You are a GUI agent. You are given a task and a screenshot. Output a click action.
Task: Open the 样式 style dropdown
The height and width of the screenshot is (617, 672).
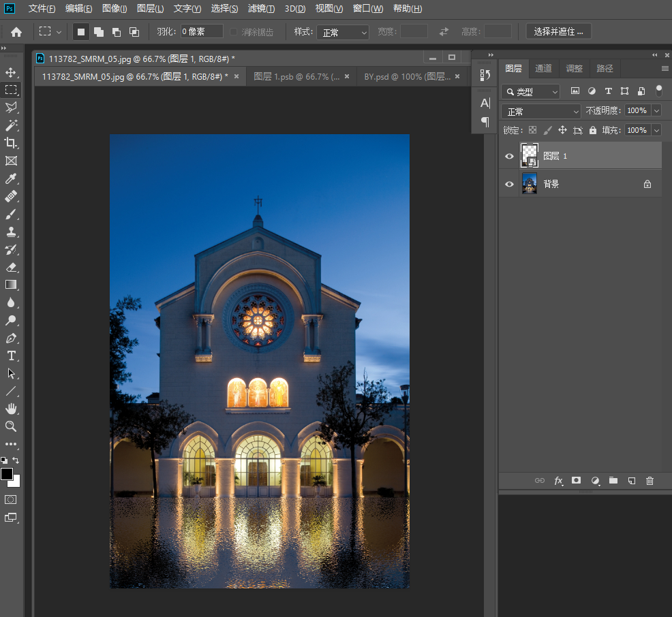click(343, 32)
